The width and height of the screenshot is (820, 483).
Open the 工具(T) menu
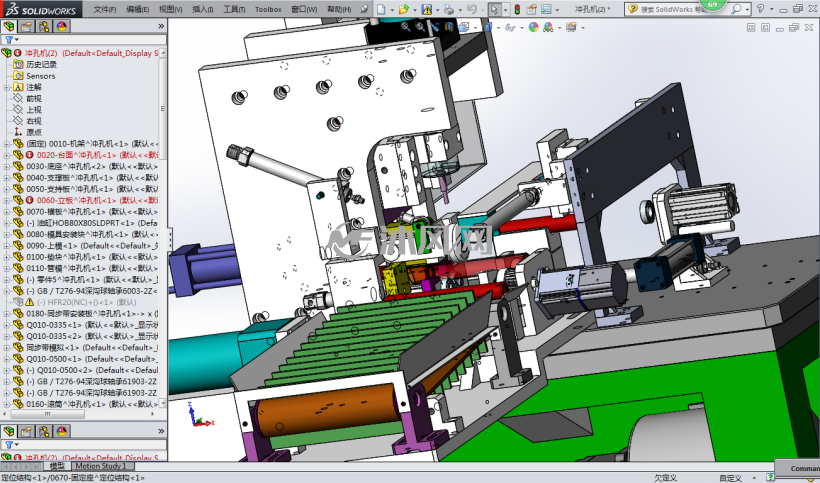[x=234, y=9]
